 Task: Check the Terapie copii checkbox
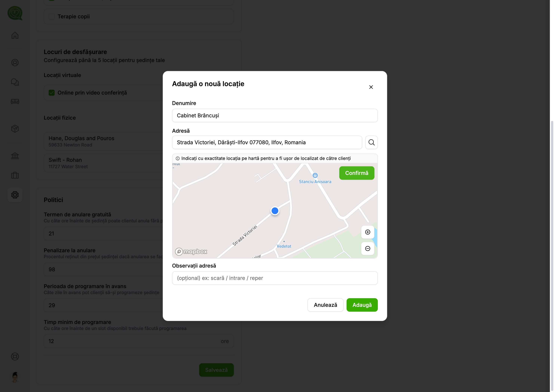pos(52,16)
